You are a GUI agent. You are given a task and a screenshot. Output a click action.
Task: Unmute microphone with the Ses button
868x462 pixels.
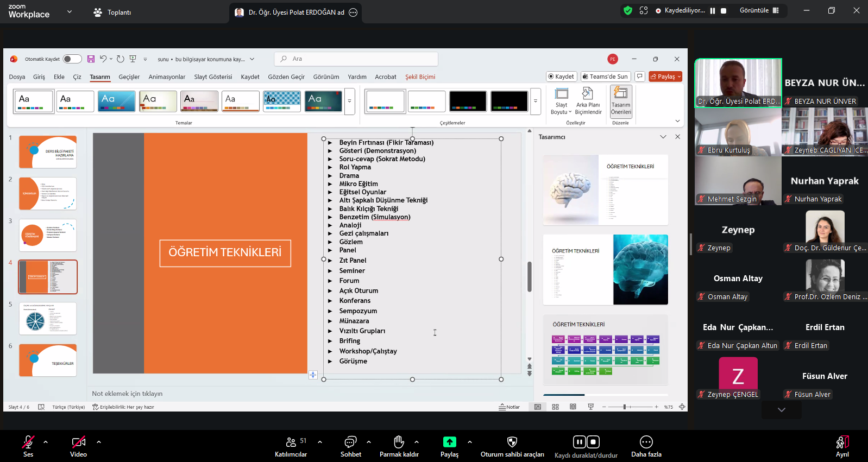pos(28,442)
